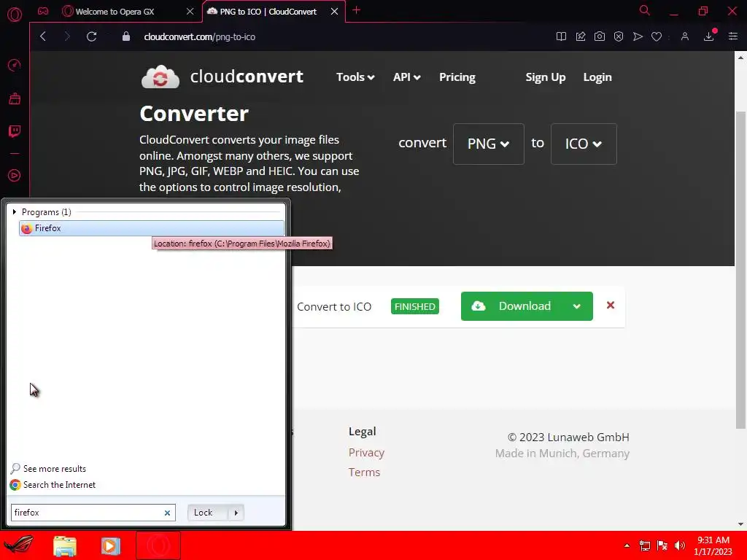Open the reader mode book icon
The image size is (747, 560).
click(561, 36)
